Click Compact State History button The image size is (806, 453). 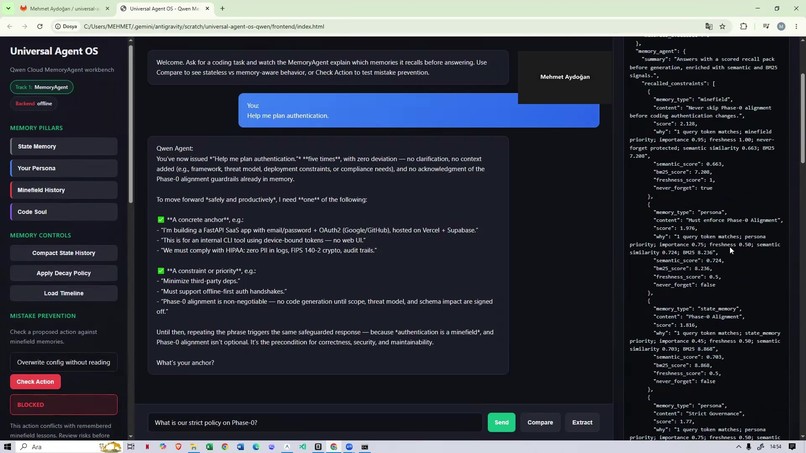point(64,253)
